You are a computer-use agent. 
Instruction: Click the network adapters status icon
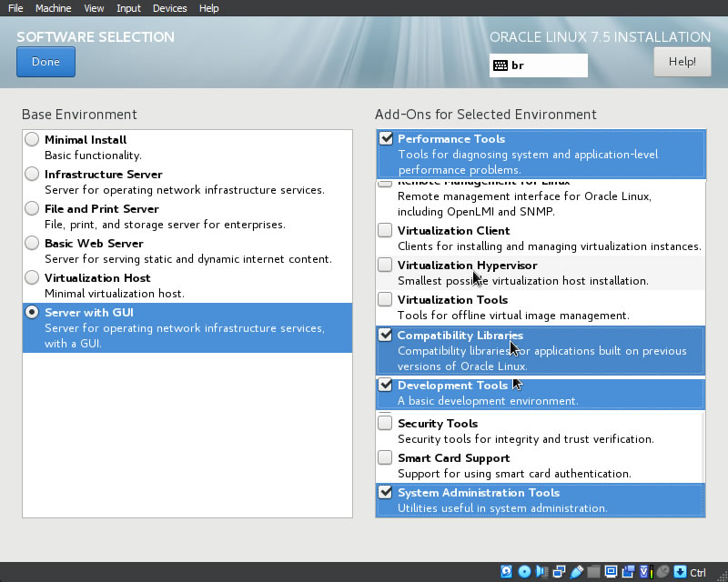[x=559, y=572]
